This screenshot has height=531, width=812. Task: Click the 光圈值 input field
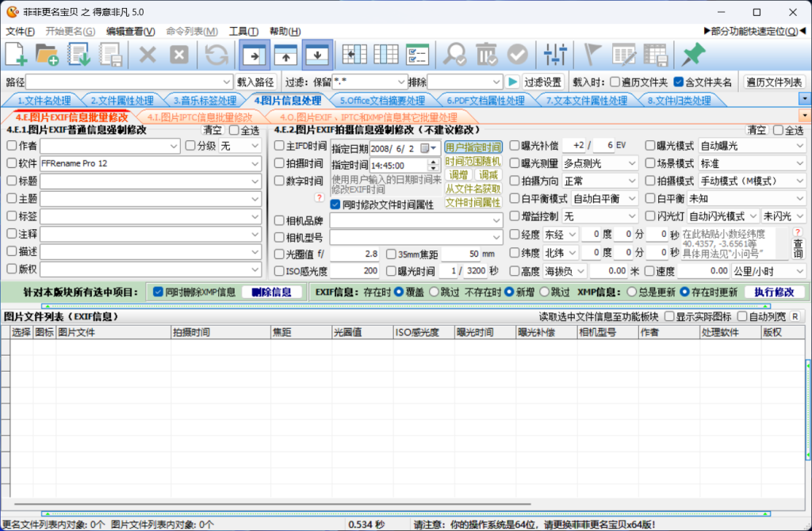(354, 254)
